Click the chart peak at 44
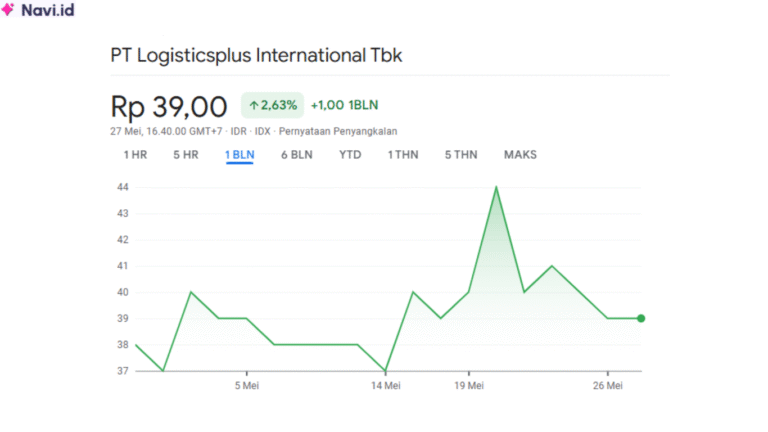768x432 pixels. [x=496, y=188]
